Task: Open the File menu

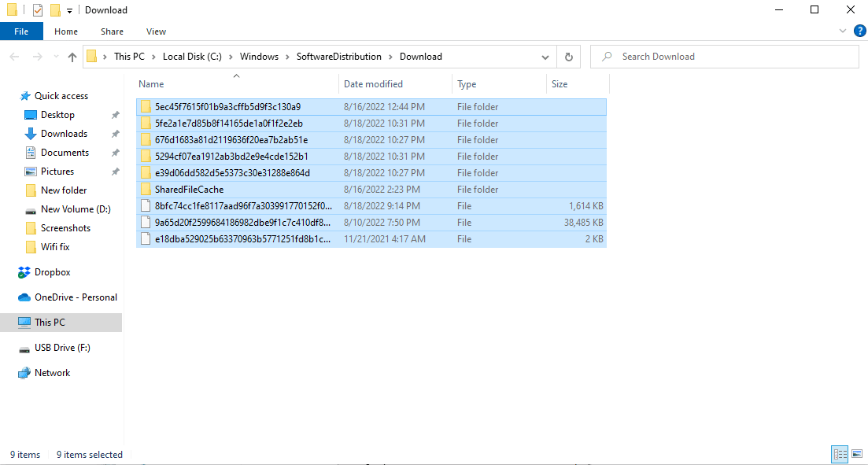Action: coord(21,31)
